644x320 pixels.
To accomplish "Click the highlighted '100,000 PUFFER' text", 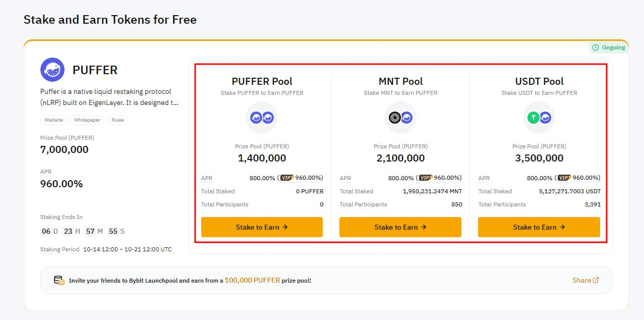I will pos(252,280).
